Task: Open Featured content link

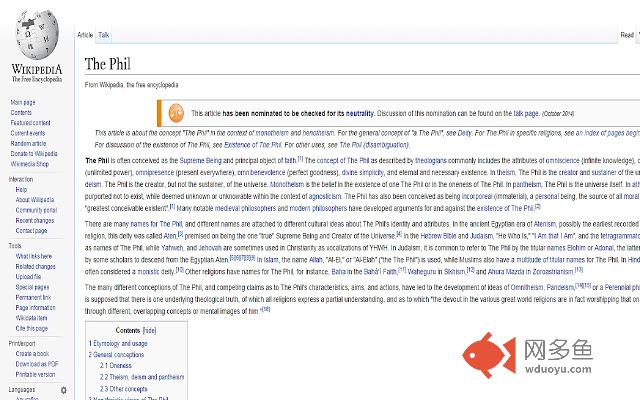Action: 31,123
